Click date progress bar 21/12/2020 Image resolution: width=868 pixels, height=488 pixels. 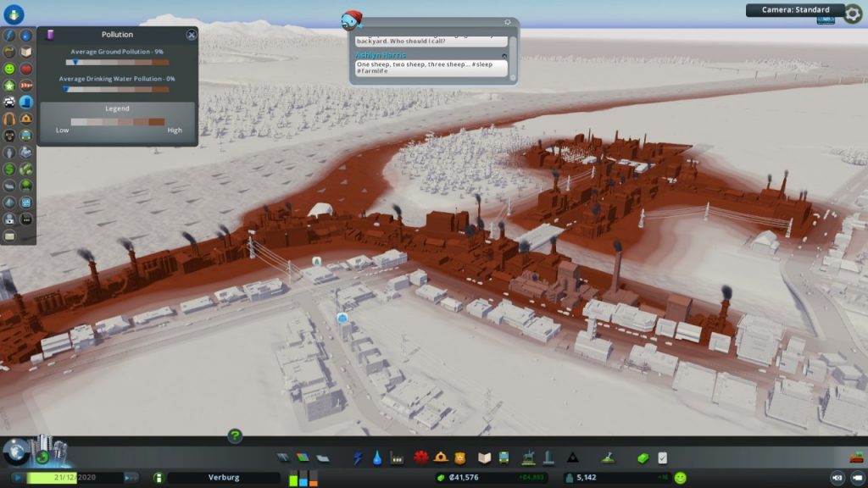click(75, 477)
